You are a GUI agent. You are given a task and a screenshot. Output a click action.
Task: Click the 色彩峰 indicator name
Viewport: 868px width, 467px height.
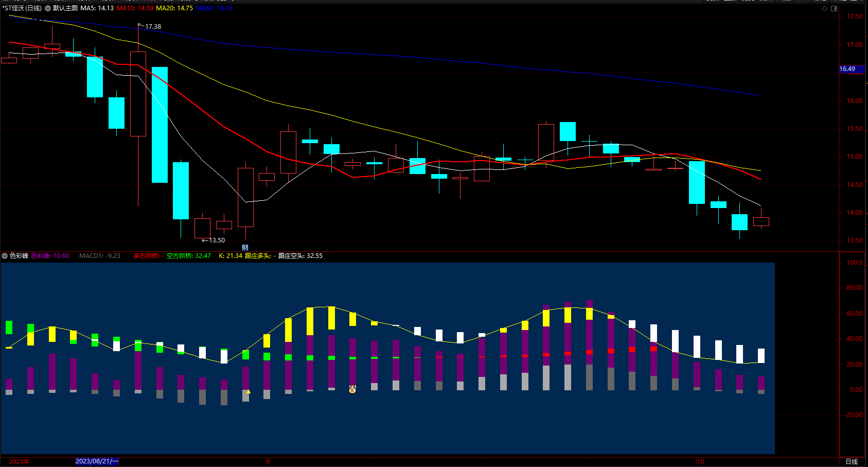[19, 256]
